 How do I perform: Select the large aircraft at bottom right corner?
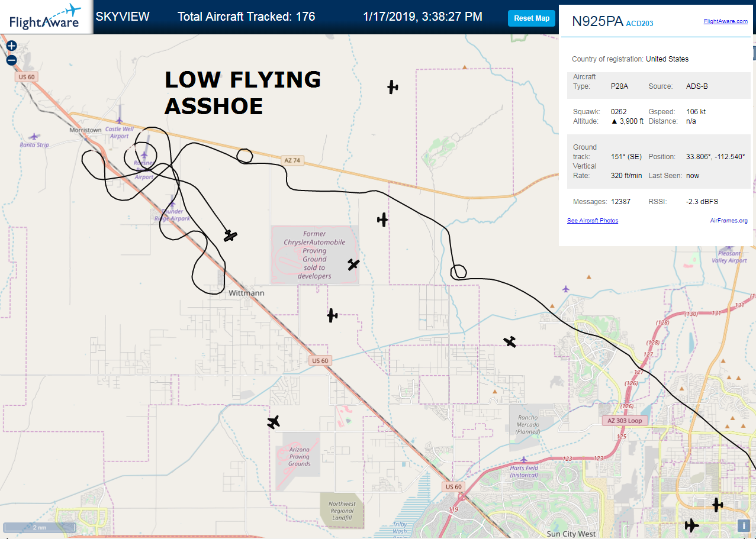click(691, 525)
